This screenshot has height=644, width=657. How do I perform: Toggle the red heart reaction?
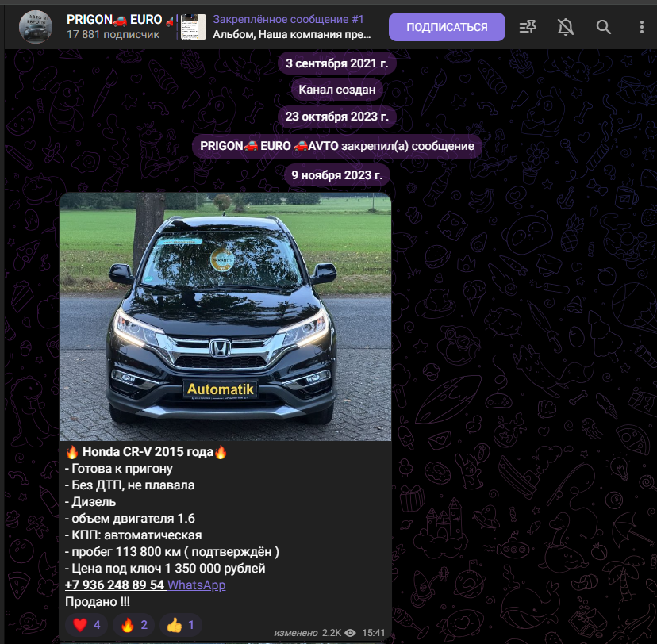[86, 624]
